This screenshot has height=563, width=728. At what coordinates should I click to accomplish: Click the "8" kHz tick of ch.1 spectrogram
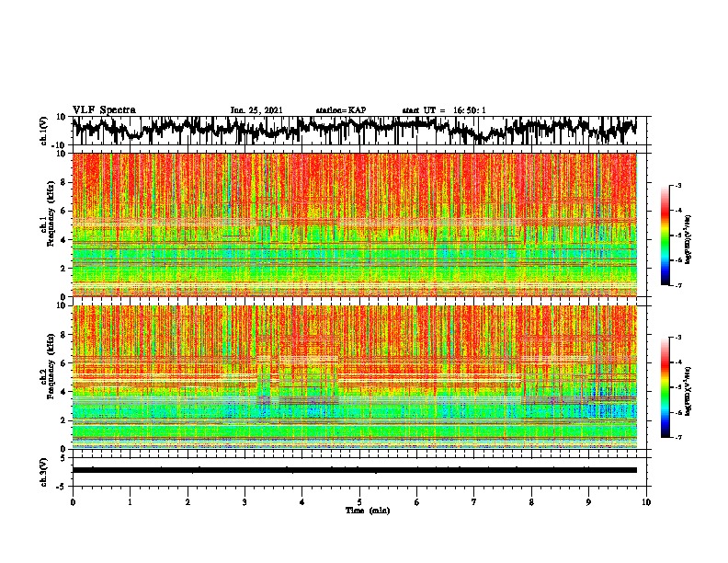pos(63,182)
